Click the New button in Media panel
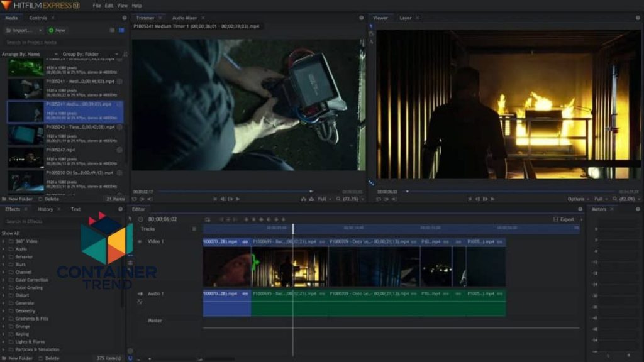 pos(57,30)
